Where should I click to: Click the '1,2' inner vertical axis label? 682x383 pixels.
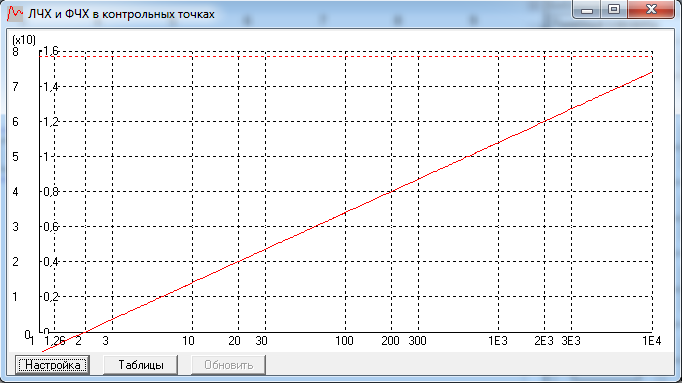(50, 122)
